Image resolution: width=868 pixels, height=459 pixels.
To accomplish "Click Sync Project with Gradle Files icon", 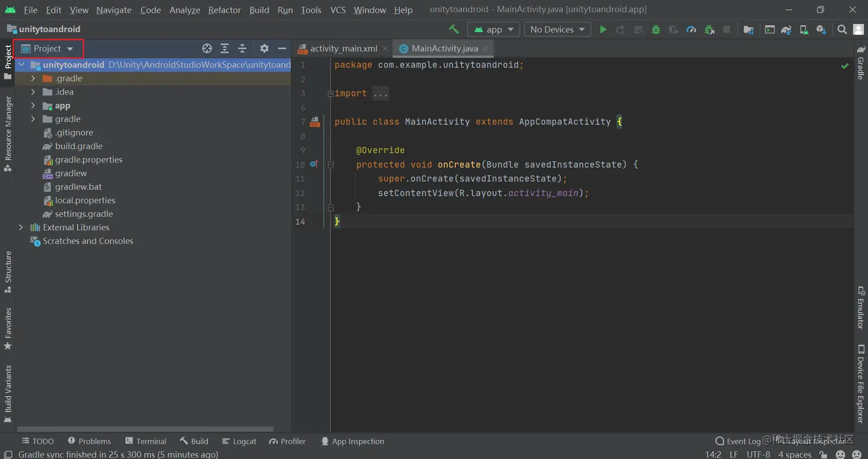I will pos(786,29).
